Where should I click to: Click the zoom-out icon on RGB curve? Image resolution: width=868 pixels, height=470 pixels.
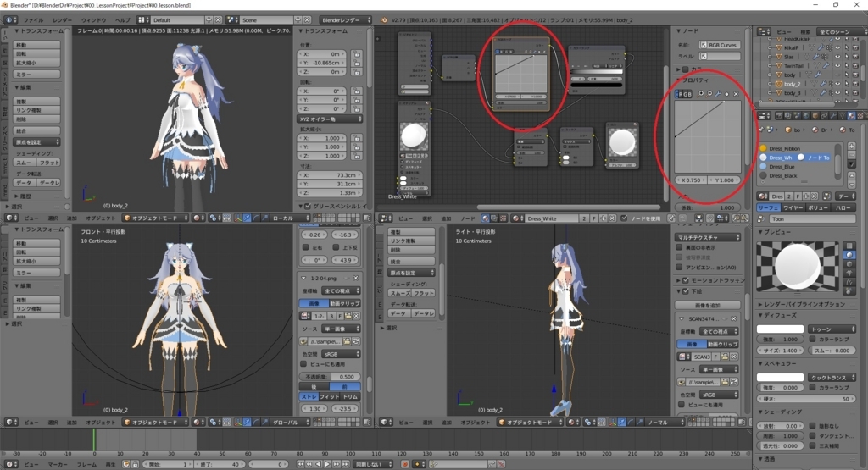[x=709, y=94]
